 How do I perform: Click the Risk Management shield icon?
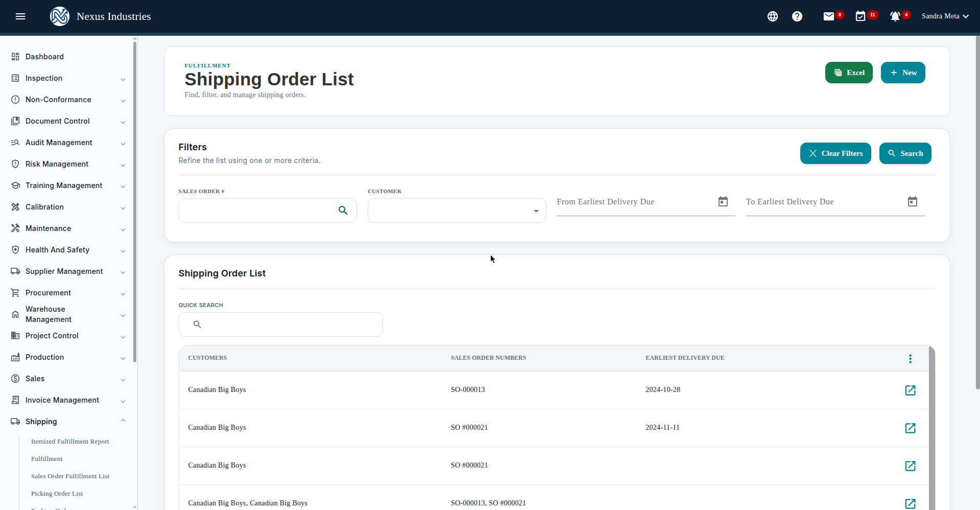pos(15,164)
